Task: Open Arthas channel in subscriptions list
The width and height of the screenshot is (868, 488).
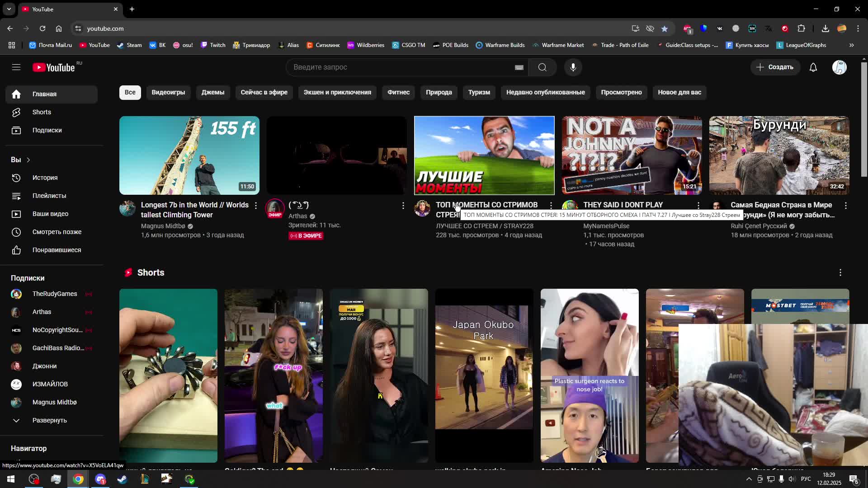Action: click(x=52, y=312)
